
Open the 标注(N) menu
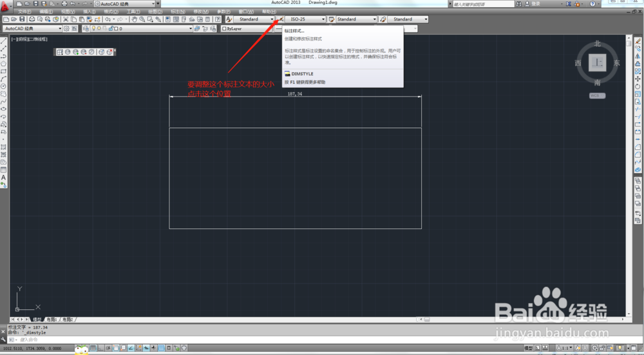click(178, 12)
